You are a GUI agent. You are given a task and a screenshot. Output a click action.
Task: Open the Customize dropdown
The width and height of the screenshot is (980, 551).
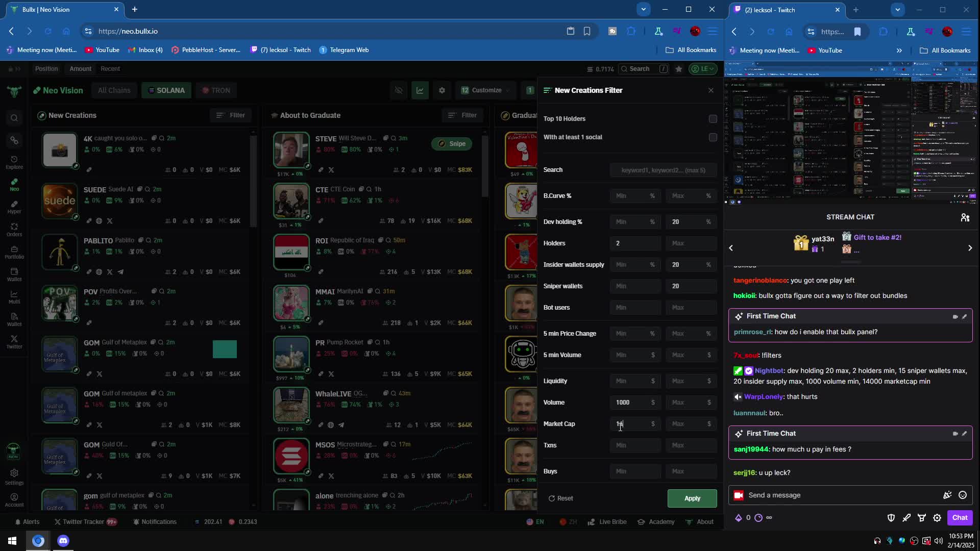click(x=485, y=90)
